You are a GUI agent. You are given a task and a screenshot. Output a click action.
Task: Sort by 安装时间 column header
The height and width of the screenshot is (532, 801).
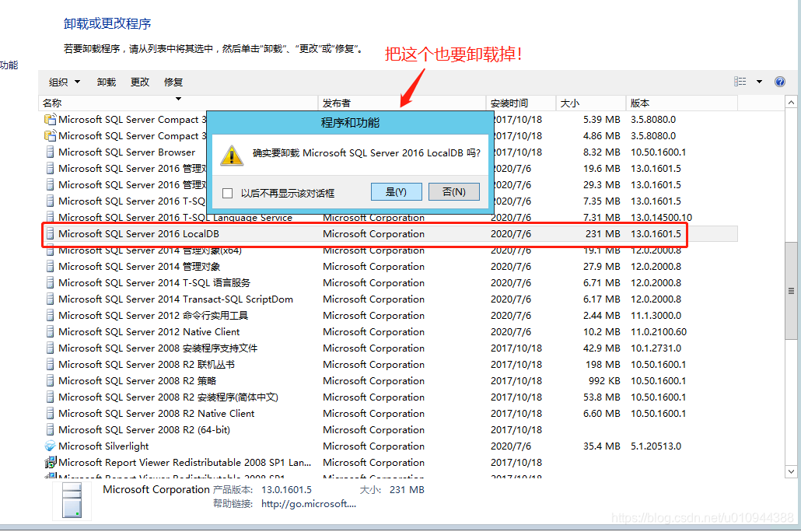click(x=520, y=103)
